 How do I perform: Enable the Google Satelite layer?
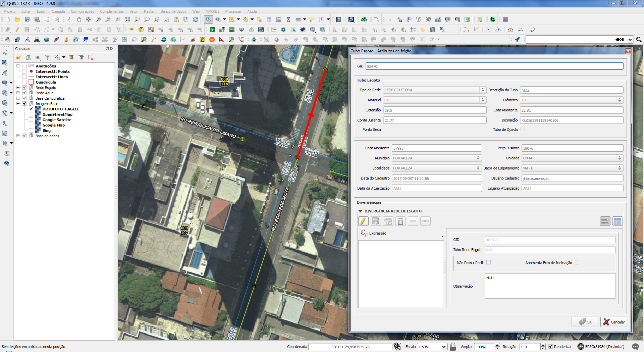pos(31,120)
